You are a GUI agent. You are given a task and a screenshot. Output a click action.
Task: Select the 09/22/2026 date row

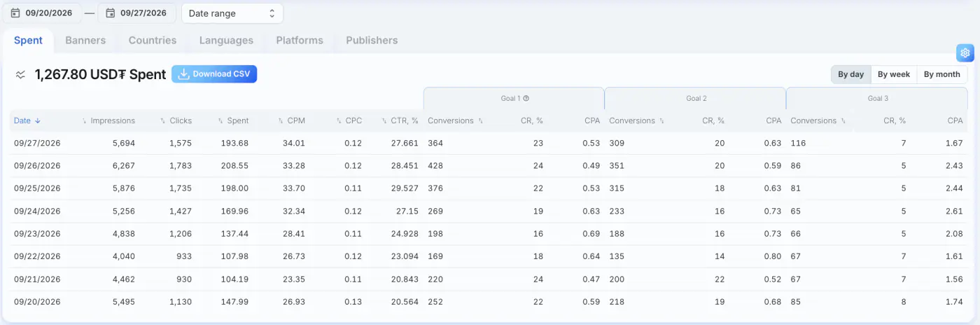coord(489,256)
